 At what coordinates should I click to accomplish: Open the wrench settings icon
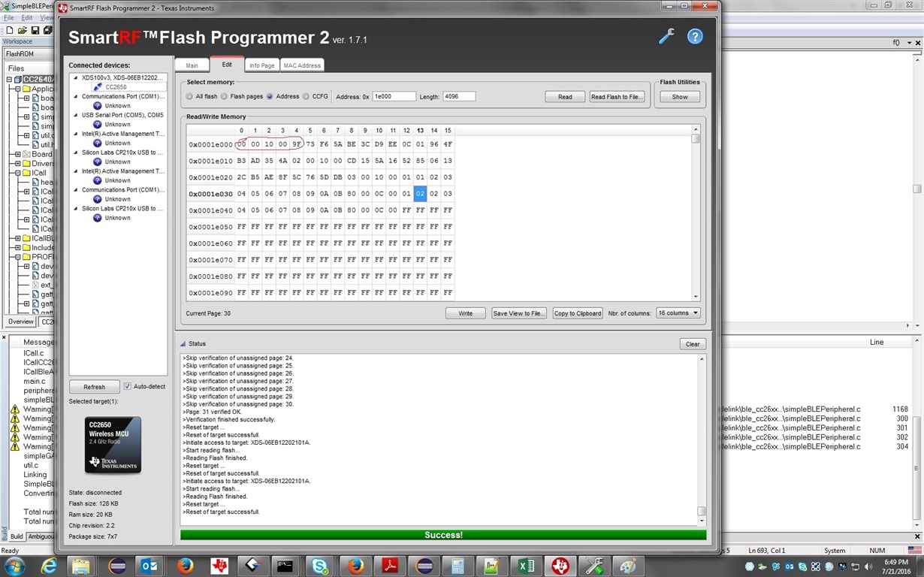666,36
